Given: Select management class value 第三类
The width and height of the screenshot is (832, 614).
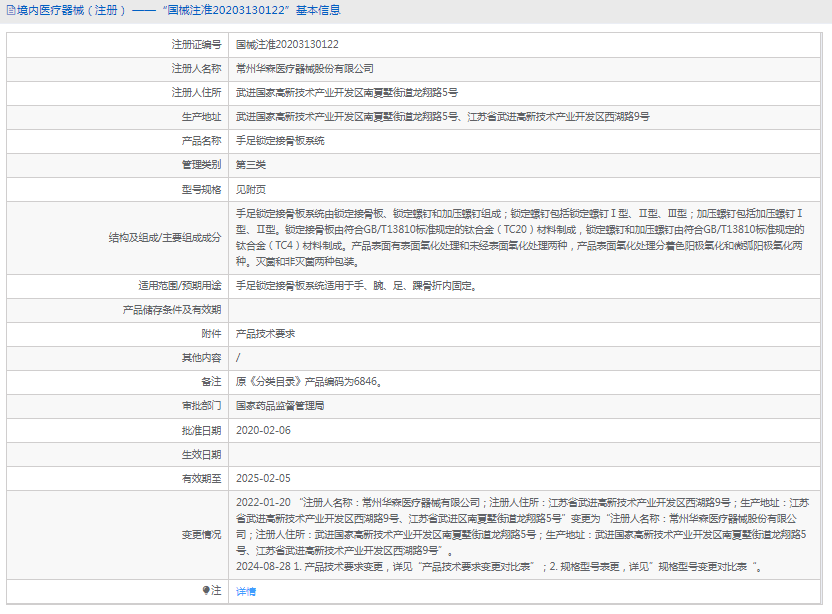Looking at the screenshot, I should point(250,165).
